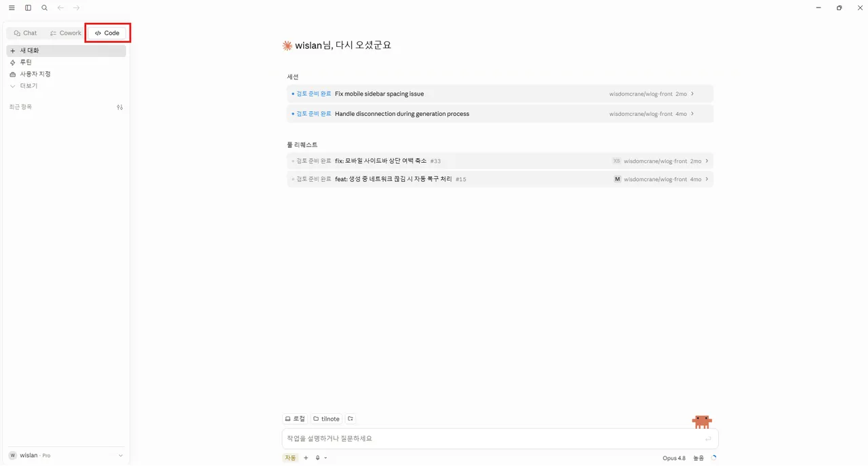Screen dimensions: 868x466
Task: Switch to the Chat tab
Action: [x=26, y=33]
